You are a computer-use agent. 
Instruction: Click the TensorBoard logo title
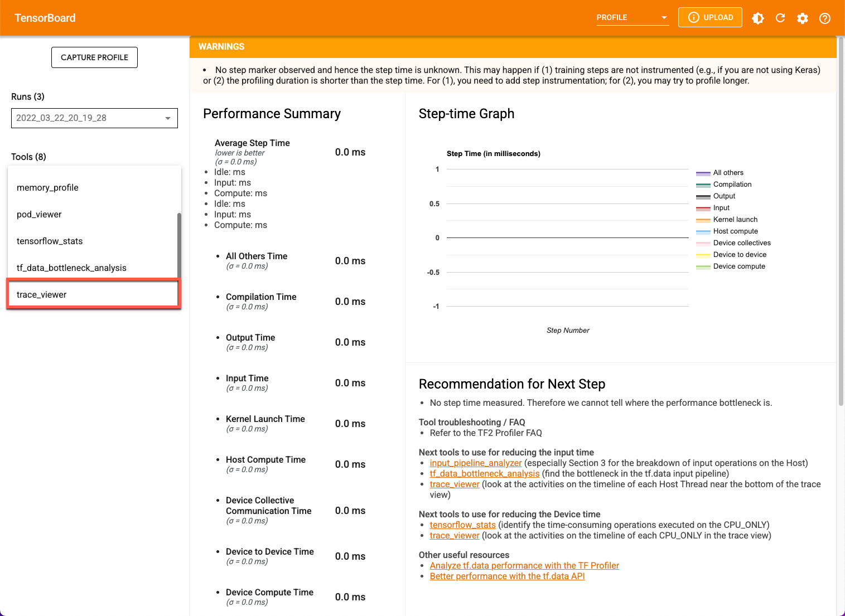(x=45, y=18)
